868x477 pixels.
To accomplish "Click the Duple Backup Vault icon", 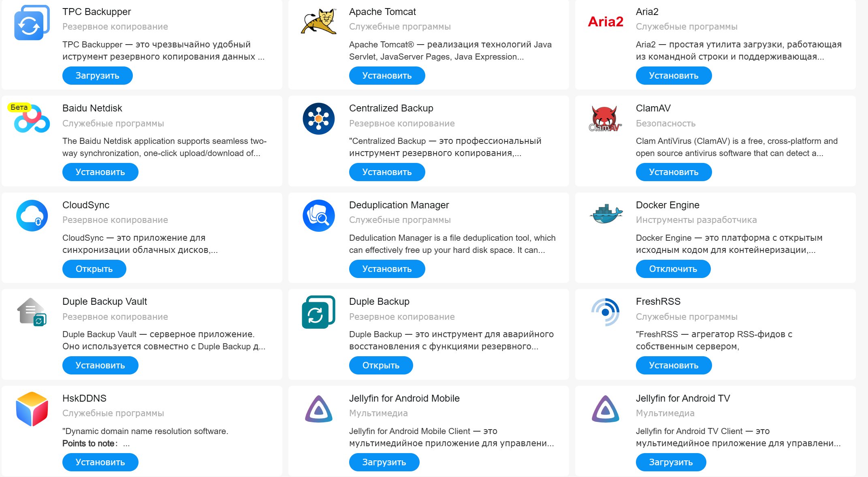I will [32, 312].
